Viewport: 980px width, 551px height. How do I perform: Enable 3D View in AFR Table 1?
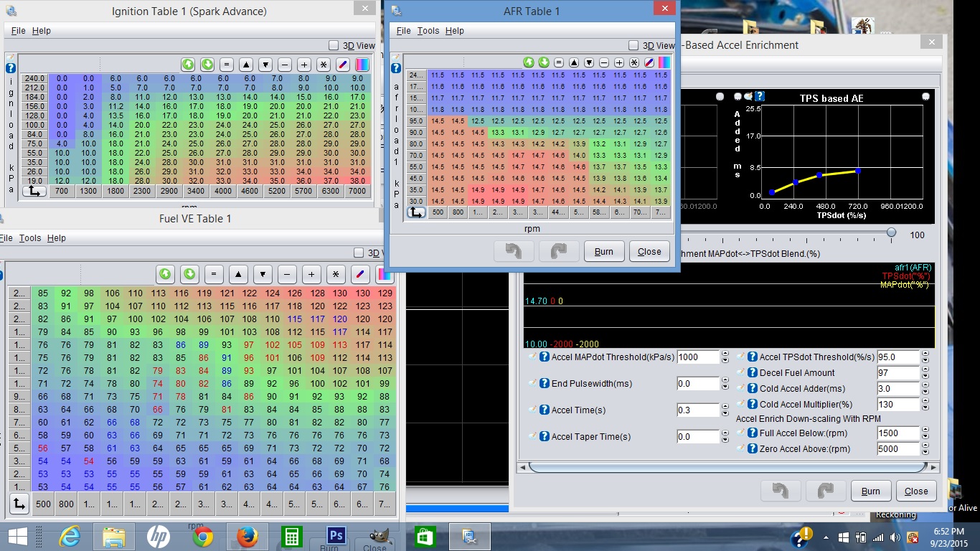633,45
